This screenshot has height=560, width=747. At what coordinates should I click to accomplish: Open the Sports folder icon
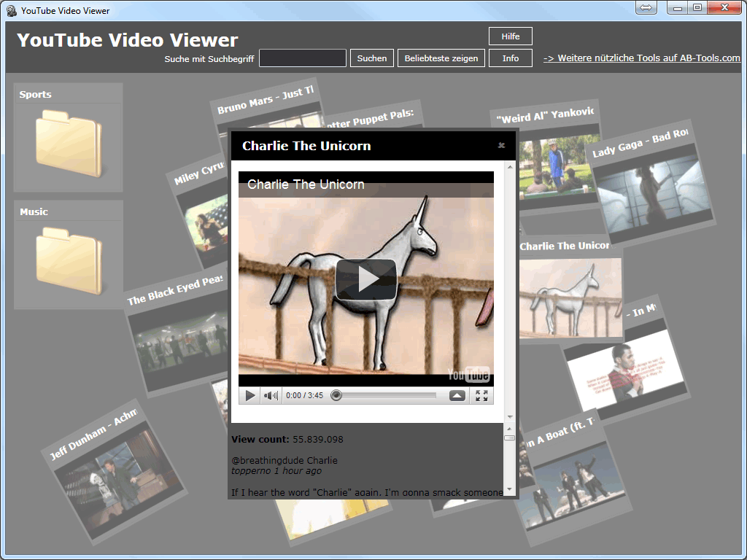point(68,148)
